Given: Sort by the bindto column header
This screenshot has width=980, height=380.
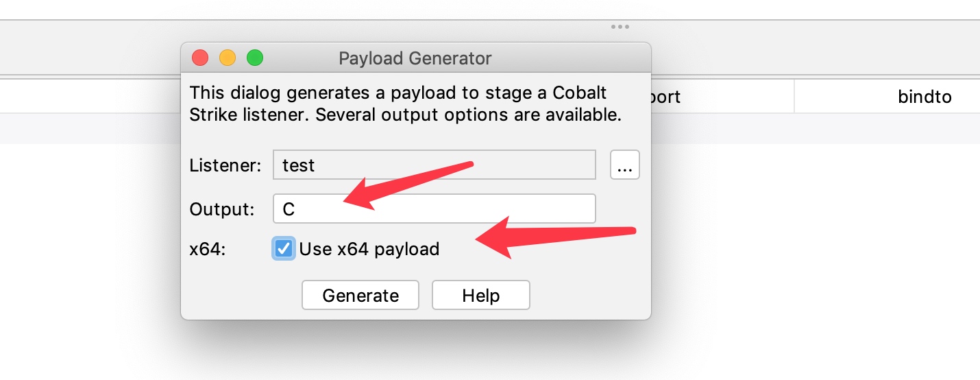Looking at the screenshot, I should [924, 97].
